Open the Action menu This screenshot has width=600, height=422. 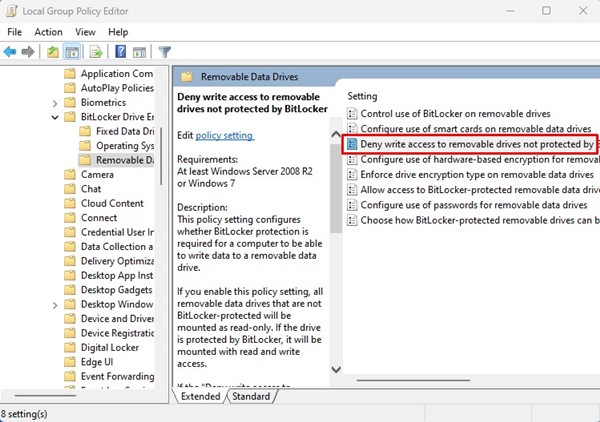[x=48, y=31]
